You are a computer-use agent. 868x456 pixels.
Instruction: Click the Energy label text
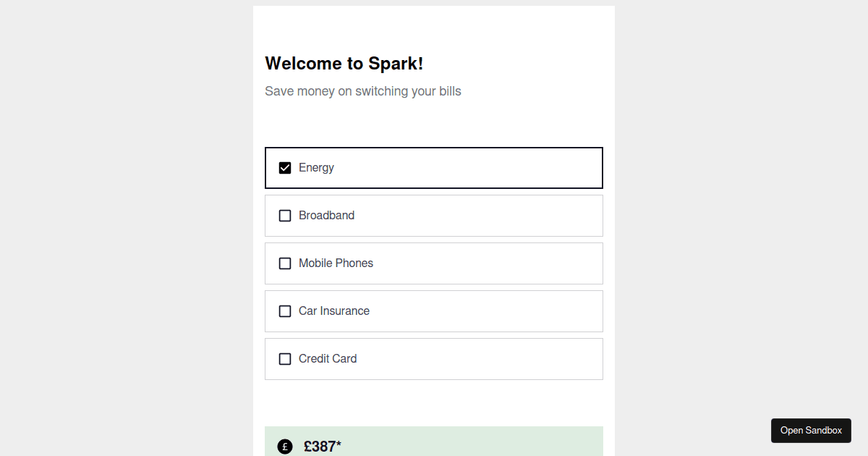[316, 167]
